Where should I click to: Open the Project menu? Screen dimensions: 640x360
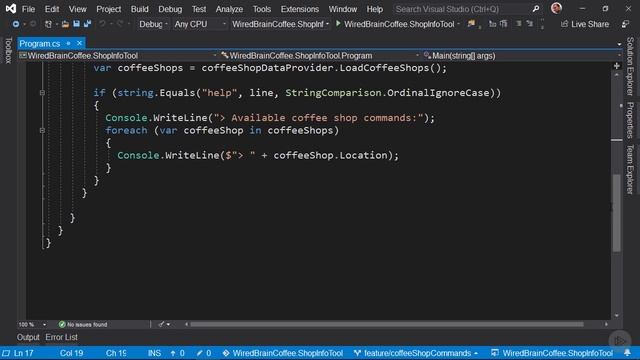pyautogui.click(x=109, y=9)
